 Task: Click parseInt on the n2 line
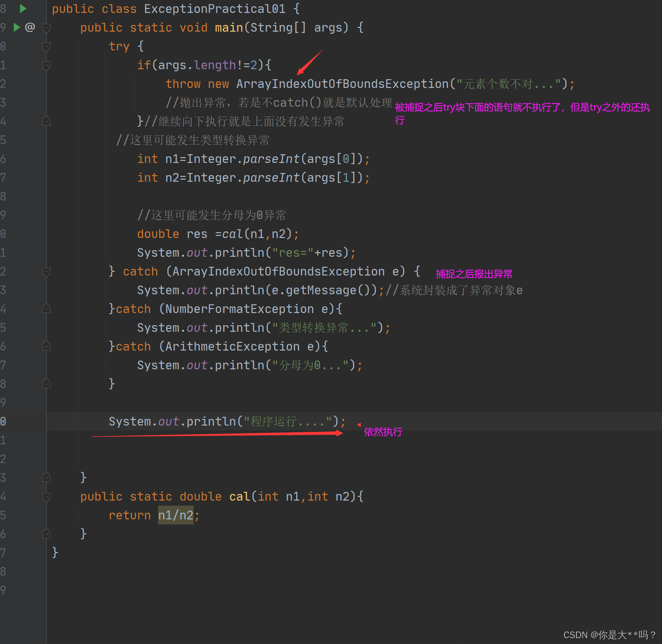(271, 178)
